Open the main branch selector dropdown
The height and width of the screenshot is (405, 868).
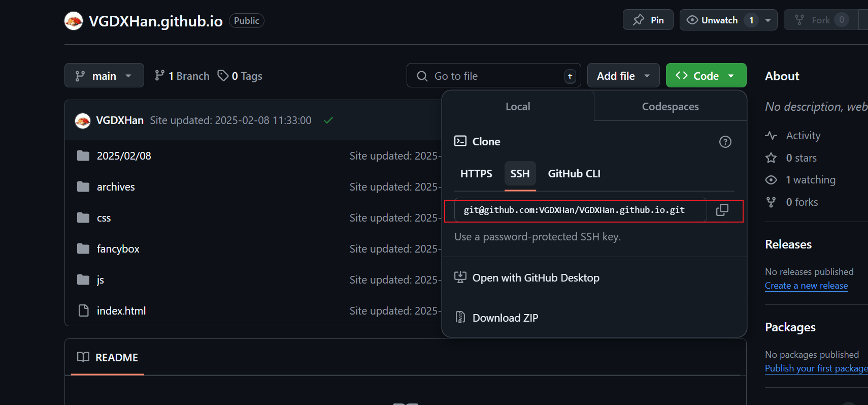[104, 76]
